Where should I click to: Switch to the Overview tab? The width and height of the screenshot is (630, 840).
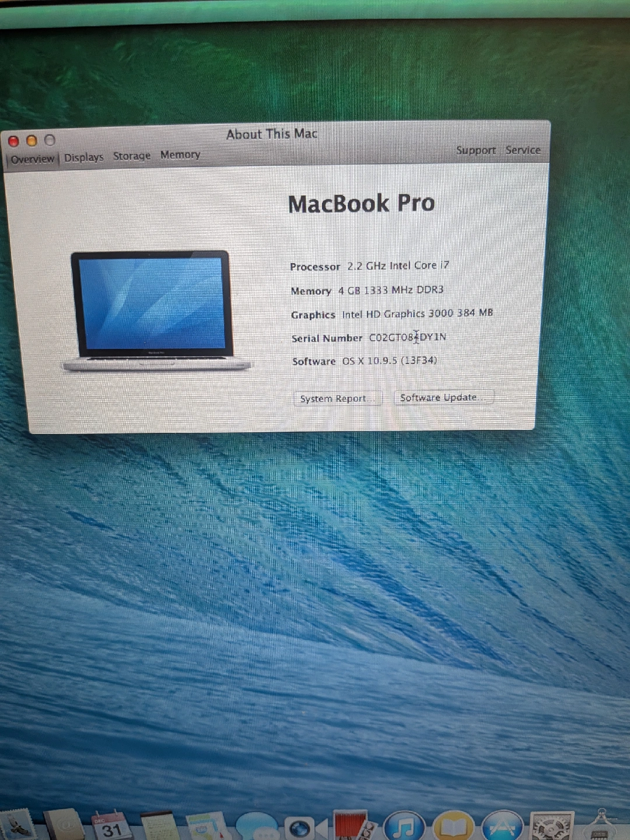coord(33,159)
